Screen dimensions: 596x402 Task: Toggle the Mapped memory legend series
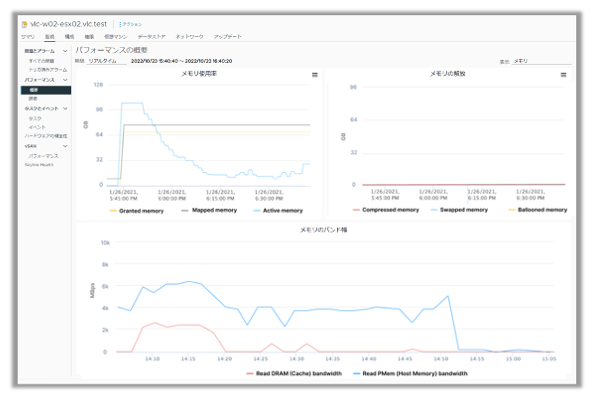[x=209, y=210]
